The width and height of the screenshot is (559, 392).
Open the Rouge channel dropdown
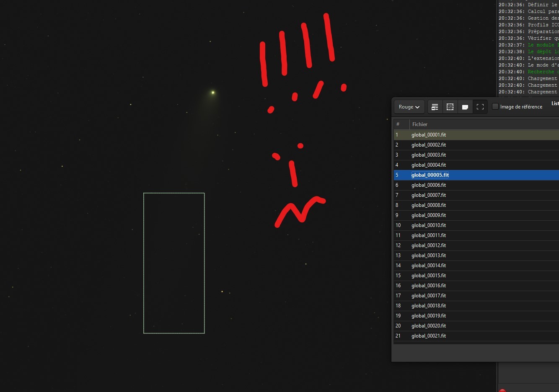409,107
